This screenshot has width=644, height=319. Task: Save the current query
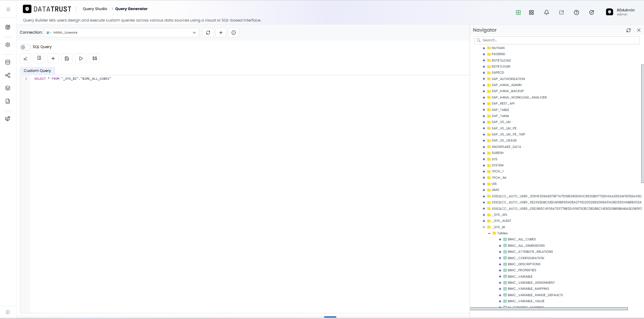(x=67, y=58)
